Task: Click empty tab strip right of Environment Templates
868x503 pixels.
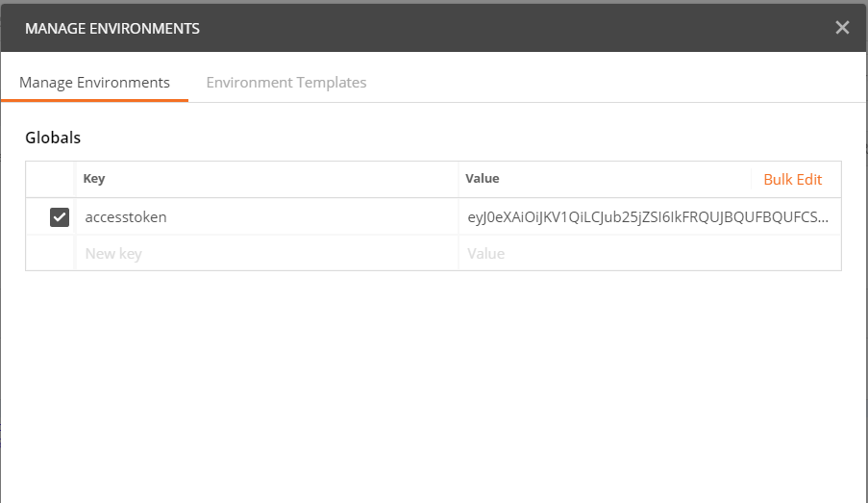Action: pos(615,83)
